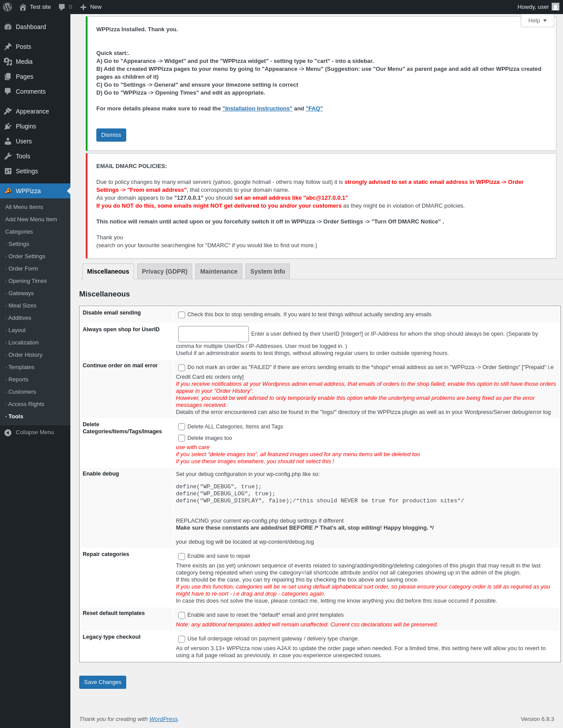The width and height of the screenshot is (563, 728).
Task: Focus the Always open shop UserID field
Action: (213, 334)
